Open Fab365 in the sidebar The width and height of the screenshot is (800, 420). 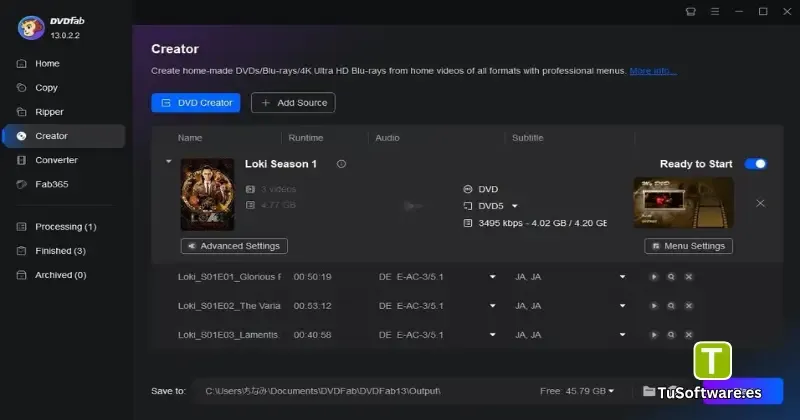pos(52,184)
